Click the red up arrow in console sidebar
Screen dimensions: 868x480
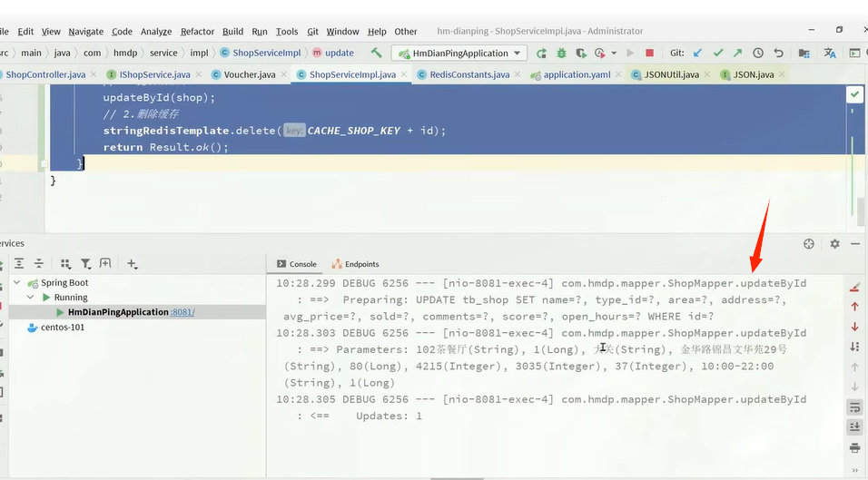pyautogui.click(x=854, y=307)
